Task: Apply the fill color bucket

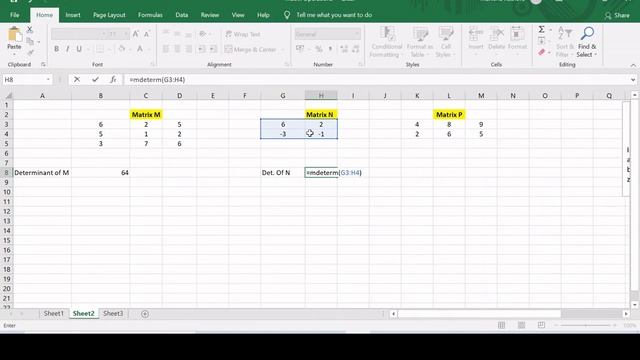Action: coord(121,49)
